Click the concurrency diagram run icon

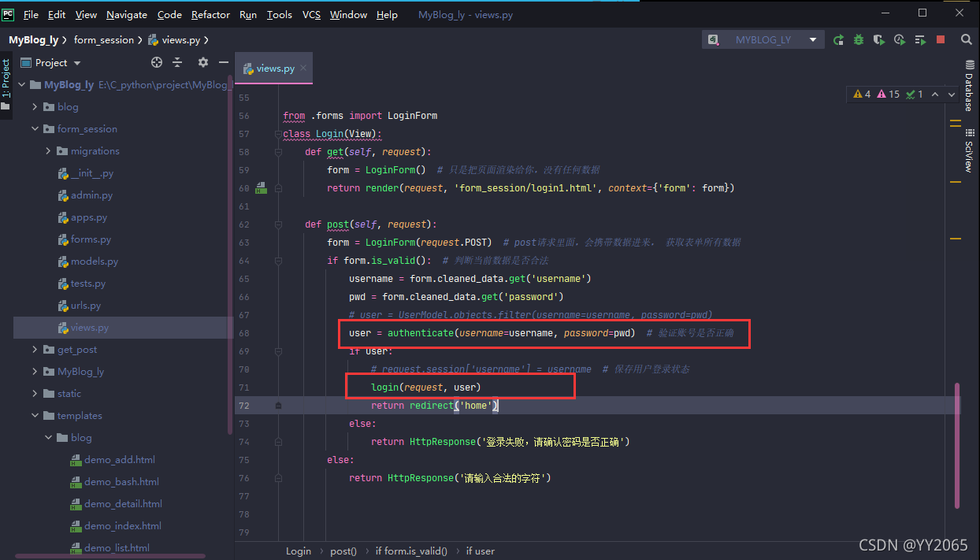pos(920,39)
